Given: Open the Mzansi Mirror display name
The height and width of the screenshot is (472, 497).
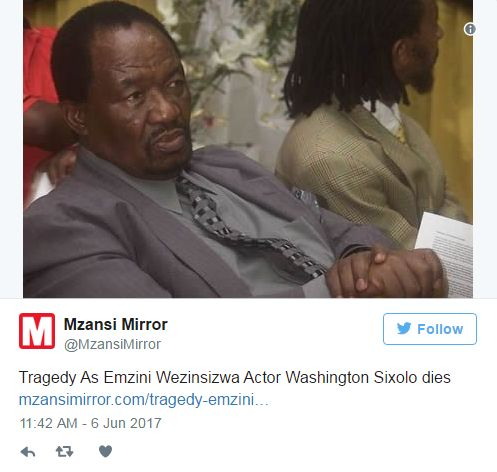Looking at the screenshot, I should tap(116, 324).
